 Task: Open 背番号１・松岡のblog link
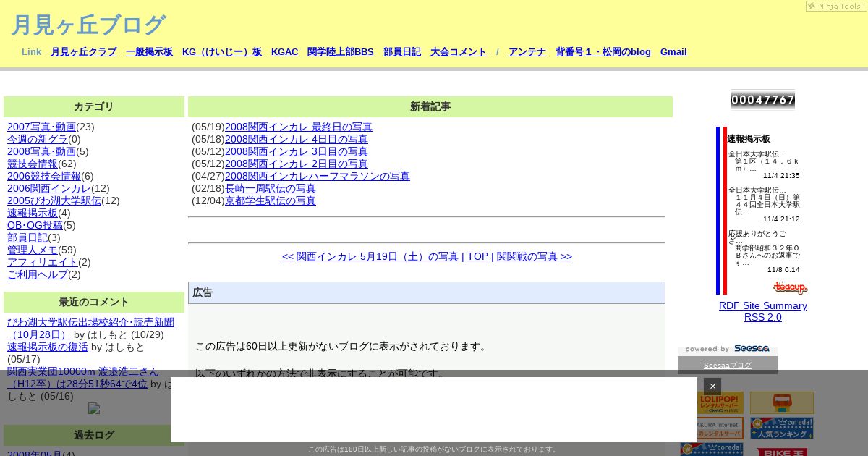pyautogui.click(x=603, y=52)
